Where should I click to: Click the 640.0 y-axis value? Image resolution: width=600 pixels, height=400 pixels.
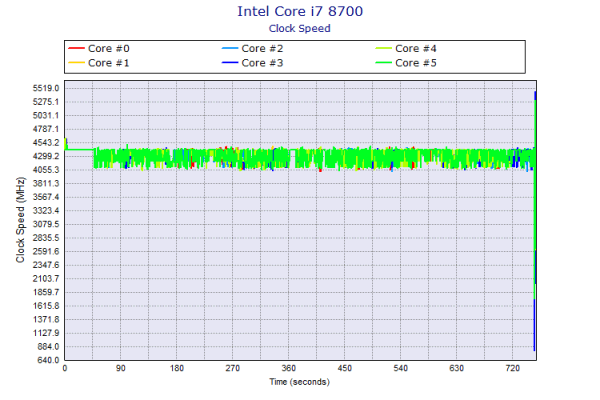coord(48,360)
